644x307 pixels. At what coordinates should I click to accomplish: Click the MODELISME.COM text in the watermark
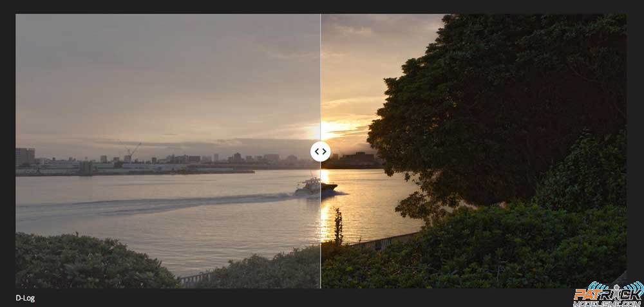pos(609,304)
